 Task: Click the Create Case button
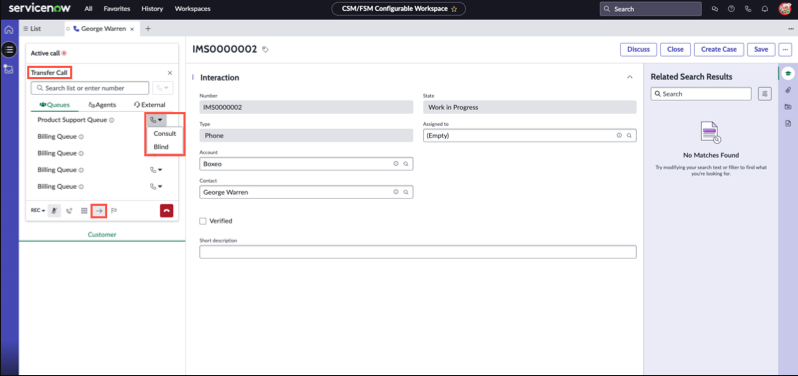click(x=719, y=49)
